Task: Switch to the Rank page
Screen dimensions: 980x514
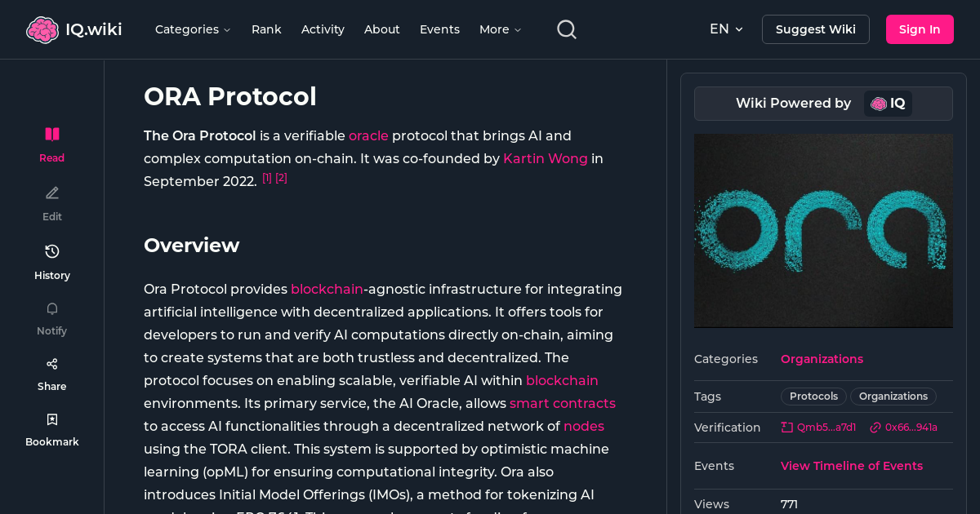Action: [x=266, y=29]
